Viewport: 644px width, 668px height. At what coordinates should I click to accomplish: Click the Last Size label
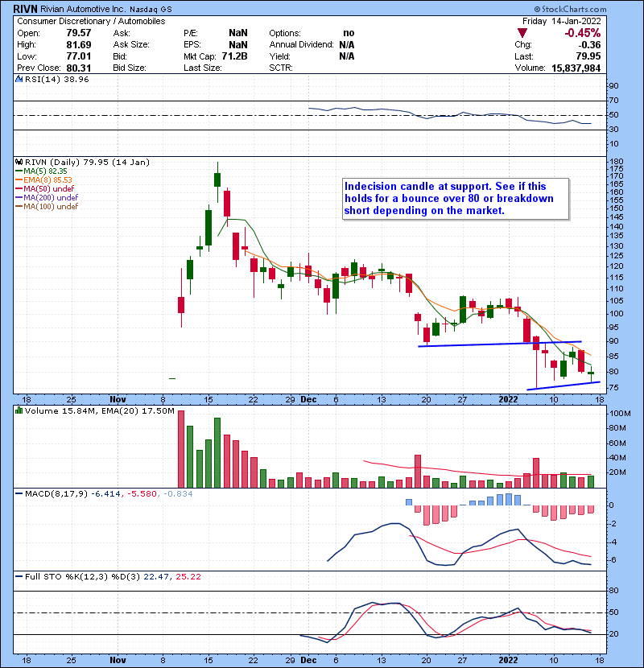pyautogui.click(x=202, y=68)
